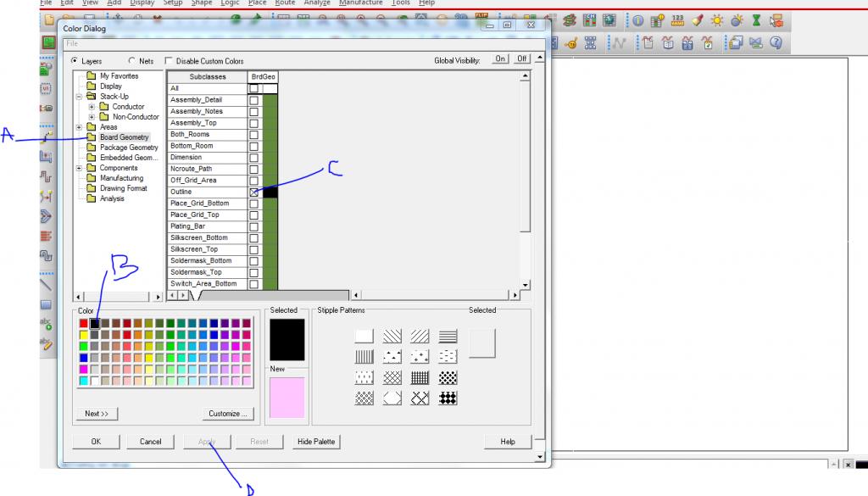Pick the bright yellow palette swatch
This screenshot has height=496, width=868.
point(84,335)
